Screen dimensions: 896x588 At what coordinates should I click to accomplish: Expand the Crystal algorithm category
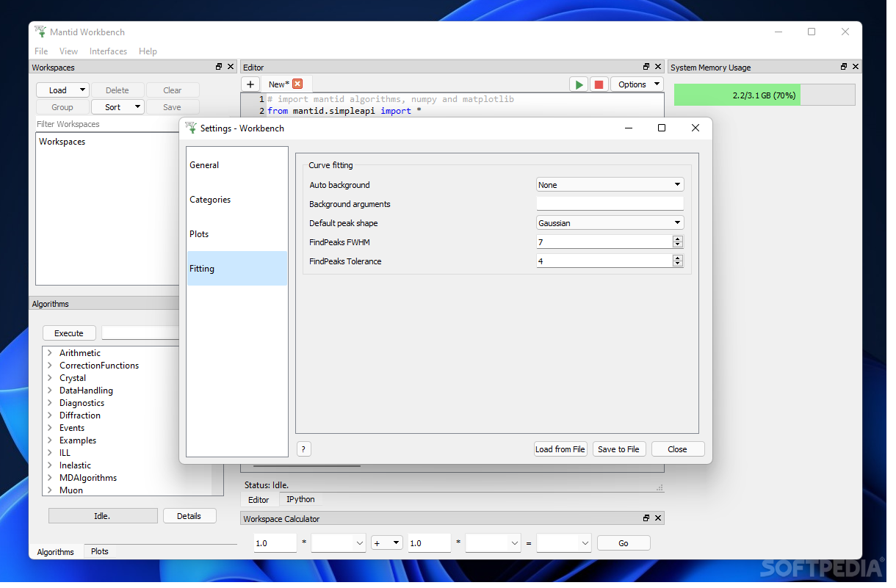coord(50,378)
